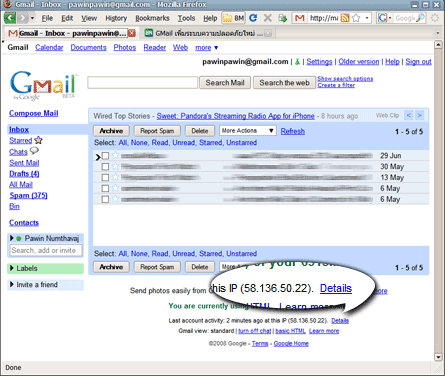Click the Search, add or invite field
Screen dimensions: 445x376
(46, 250)
